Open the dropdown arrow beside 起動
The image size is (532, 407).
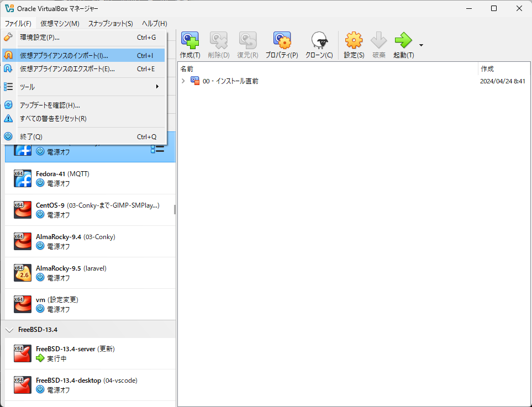tap(421, 45)
